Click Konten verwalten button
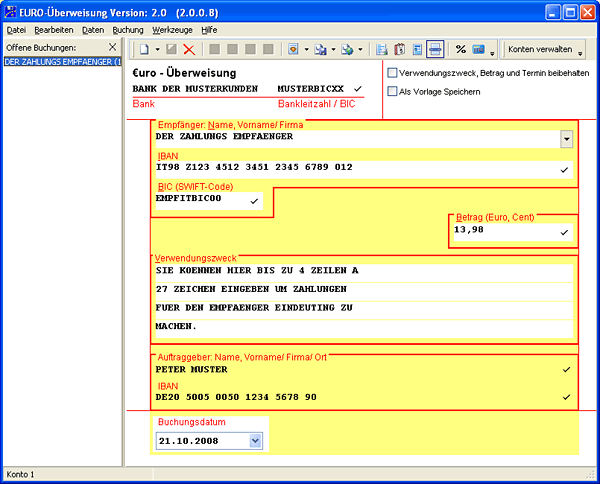 540,49
